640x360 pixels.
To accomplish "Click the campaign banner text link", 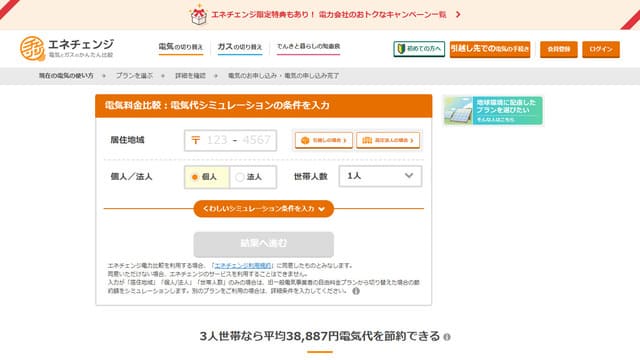I will [x=329, y=15].
